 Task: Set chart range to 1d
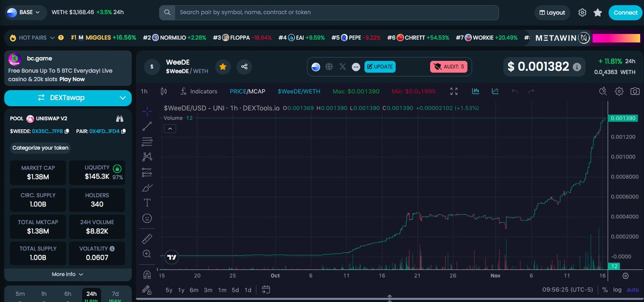[248, 290]
